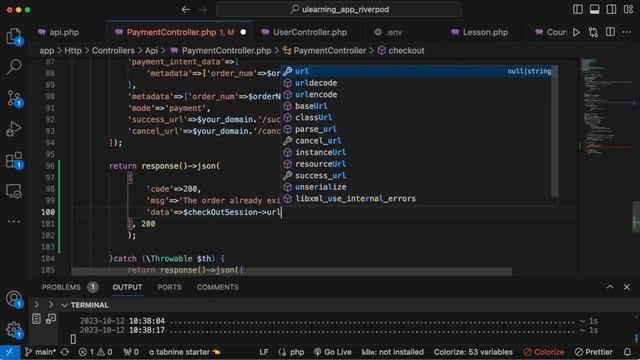Click Go Live in status bar
The height and width of the screenshot is (360, 640).
333,352
